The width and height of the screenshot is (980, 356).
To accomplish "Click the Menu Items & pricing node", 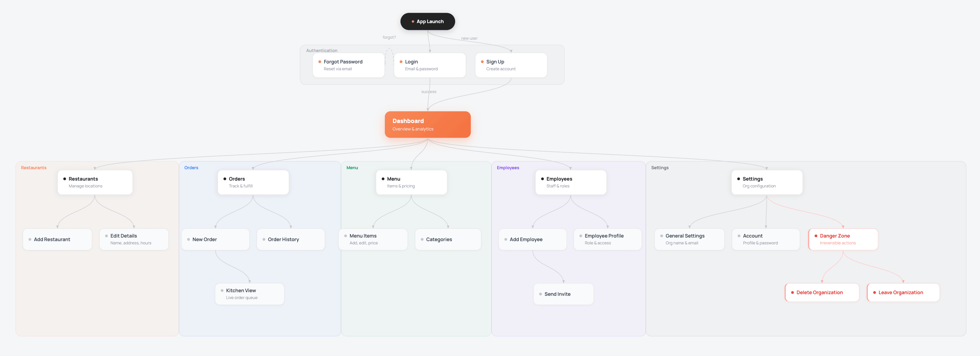I will (x=411, y=182).
